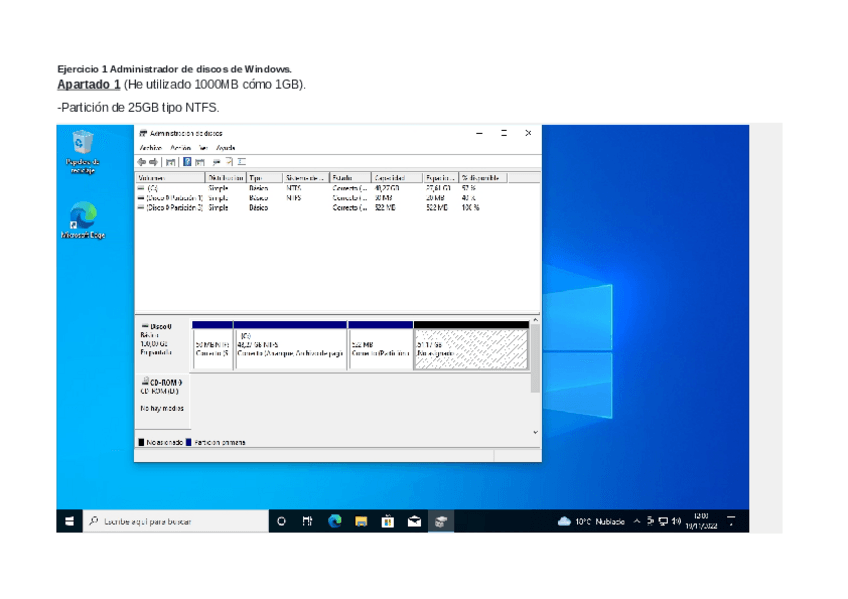Click the blue Help icon in the toolbar
848x599 pixels.
[x=187, y=161]
